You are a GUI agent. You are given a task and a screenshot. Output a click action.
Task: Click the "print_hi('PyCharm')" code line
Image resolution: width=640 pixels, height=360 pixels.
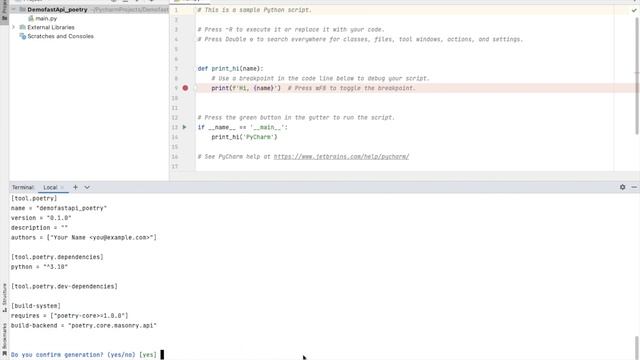[244, 137]
